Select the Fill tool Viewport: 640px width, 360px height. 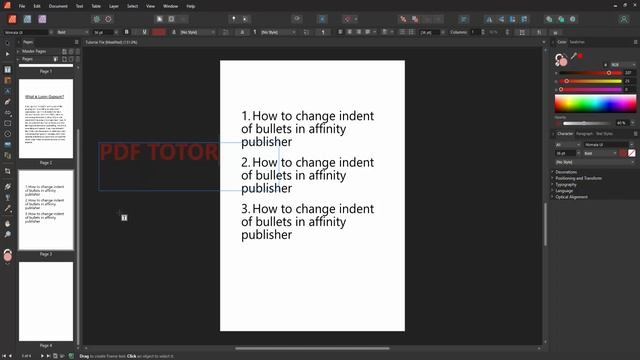point(7,187)
